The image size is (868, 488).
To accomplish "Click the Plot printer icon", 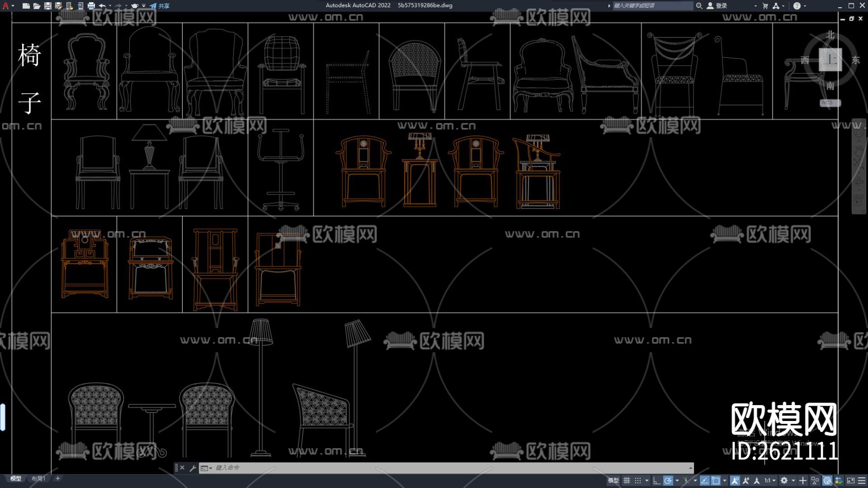I will (x=91, y=6).
